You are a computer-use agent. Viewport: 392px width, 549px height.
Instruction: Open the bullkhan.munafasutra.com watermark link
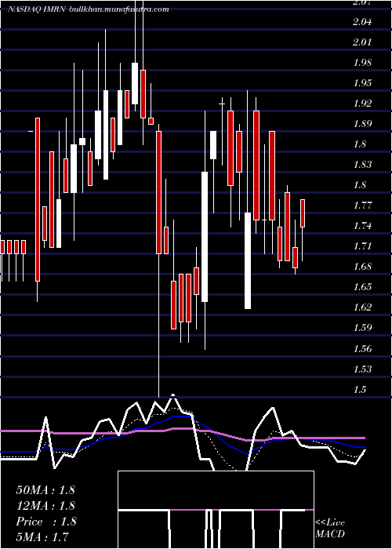coord(120,9)
